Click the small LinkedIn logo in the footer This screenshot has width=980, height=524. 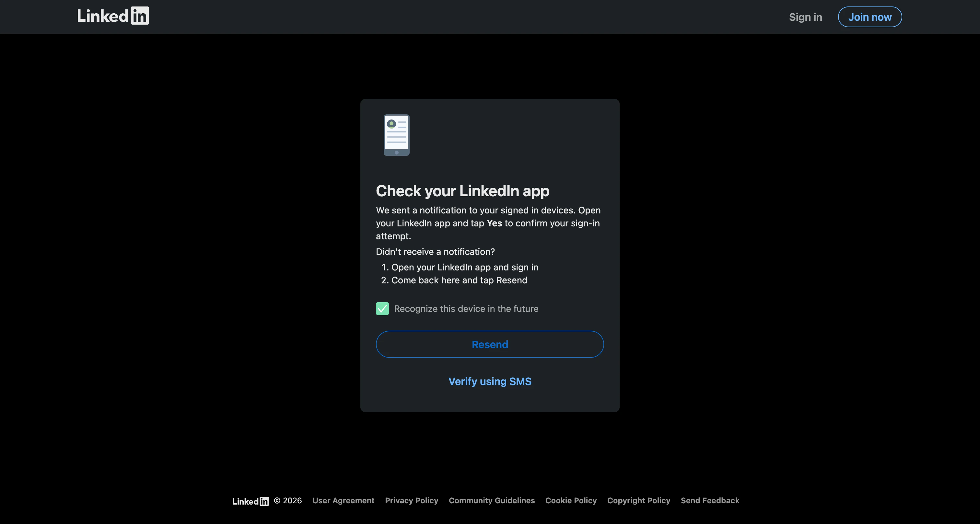250,501
